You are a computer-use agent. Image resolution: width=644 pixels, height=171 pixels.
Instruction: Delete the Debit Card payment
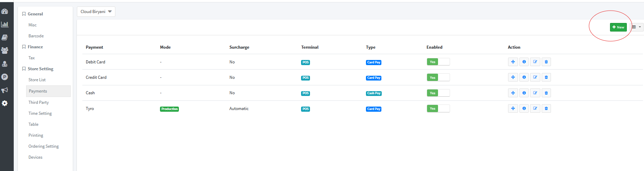click(546, 62)
